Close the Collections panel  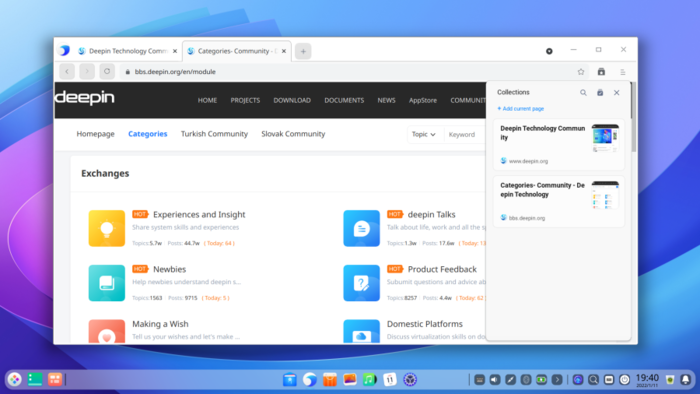click(x=617, y=93)
